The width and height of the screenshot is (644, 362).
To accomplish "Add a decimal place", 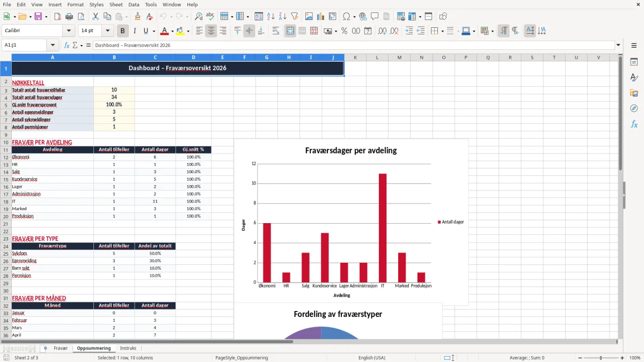I will pos(383,31).
